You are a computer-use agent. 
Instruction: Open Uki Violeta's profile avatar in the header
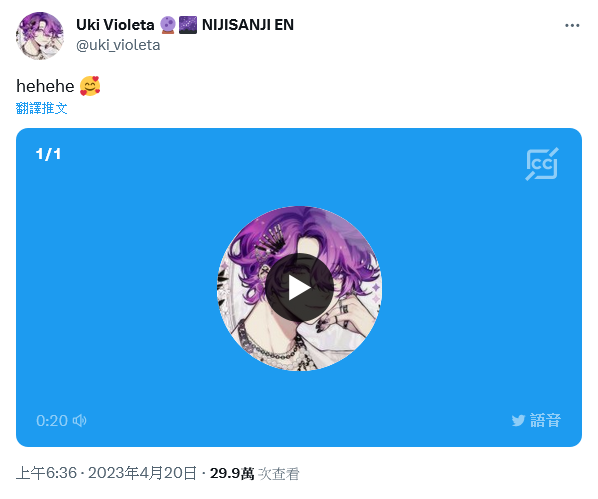click(x=40, y=35)
